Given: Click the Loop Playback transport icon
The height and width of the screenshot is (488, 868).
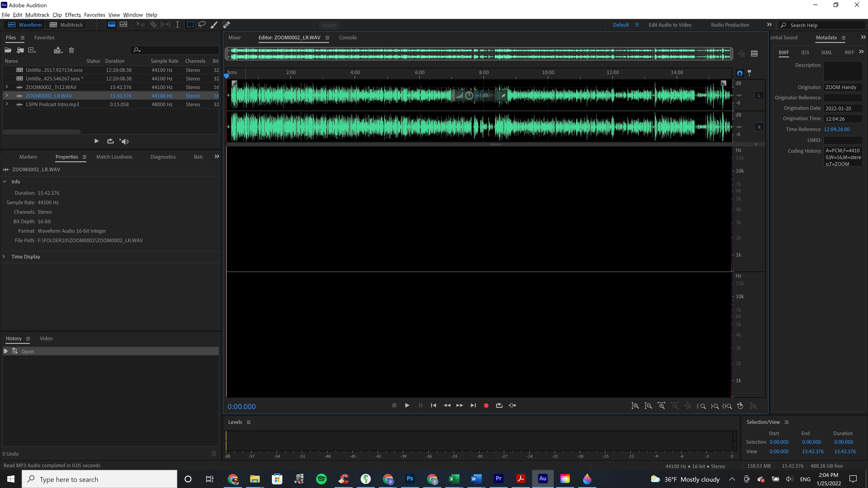Looking at the screenshot, I should pyautogui.click(x=499, y=406).
